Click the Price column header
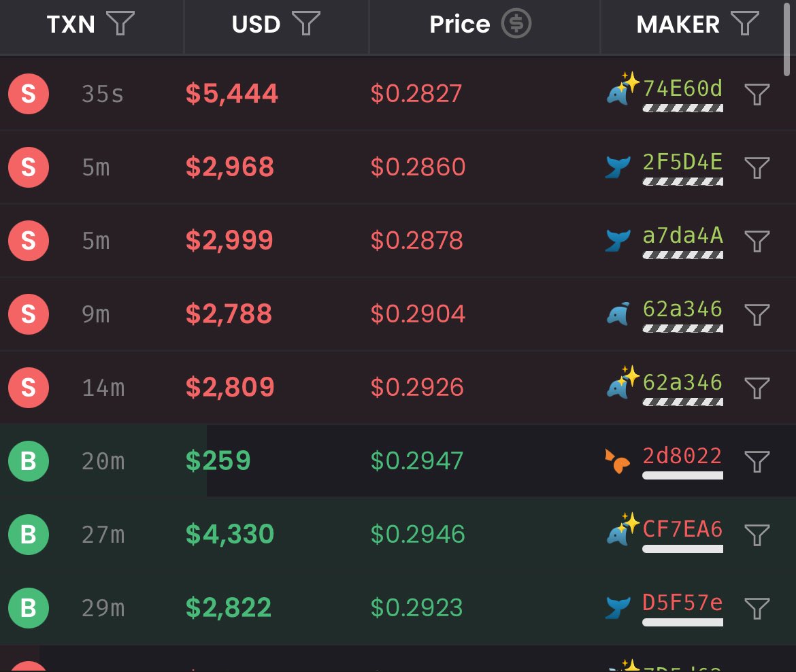The width and height of the screenshot is (796, 672). pos(460,24)
